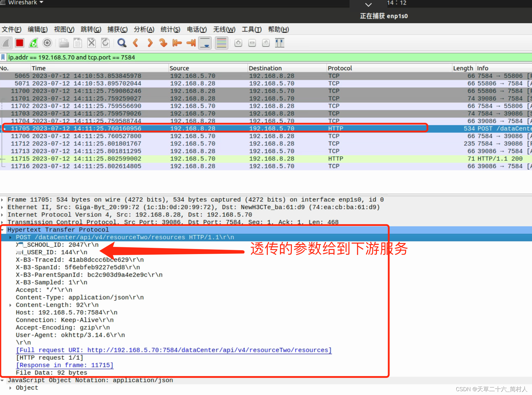Expand the Frame 11705 details
This screenshot has width=532, height=395.
(x=2, y=200)
